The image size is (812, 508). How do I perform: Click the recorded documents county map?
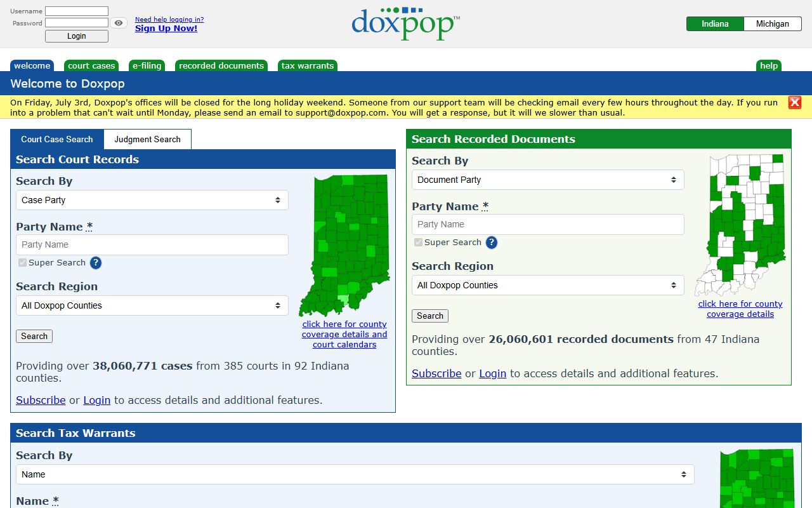740,225
